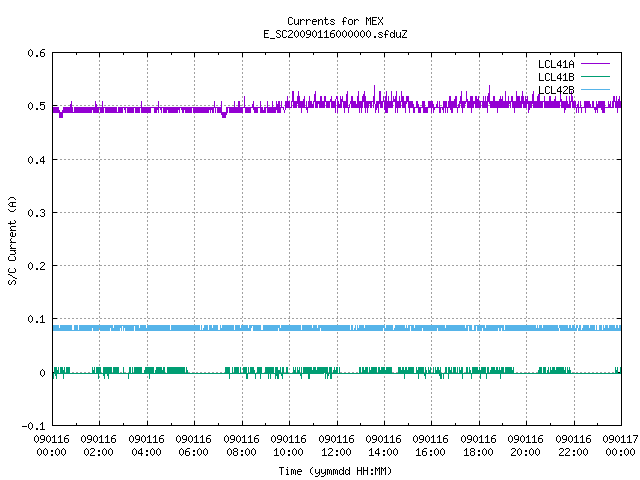Screen dimensions: 640x480
Task: Click the 0.3 y-axis tick label
Action: pyautogui.click(x=36, y=213)
